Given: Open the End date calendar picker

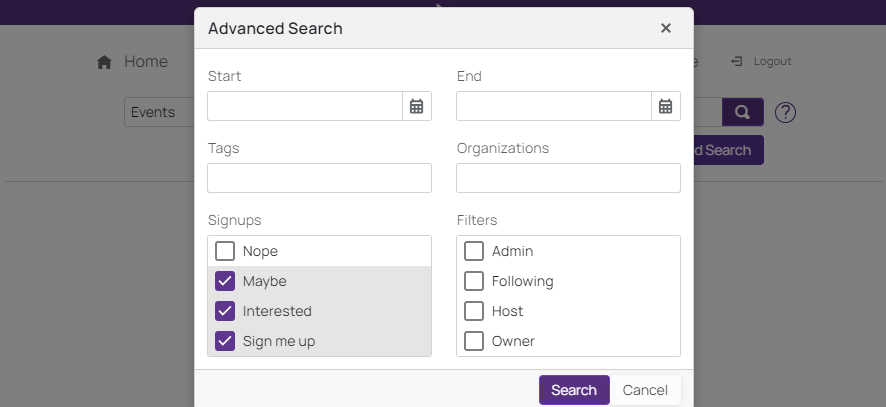Looking at the screenshot, I should tap(665, 106).
